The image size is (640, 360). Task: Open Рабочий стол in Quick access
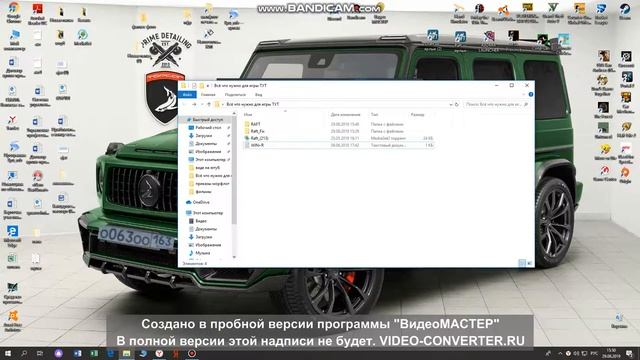[x=208, y=128]
